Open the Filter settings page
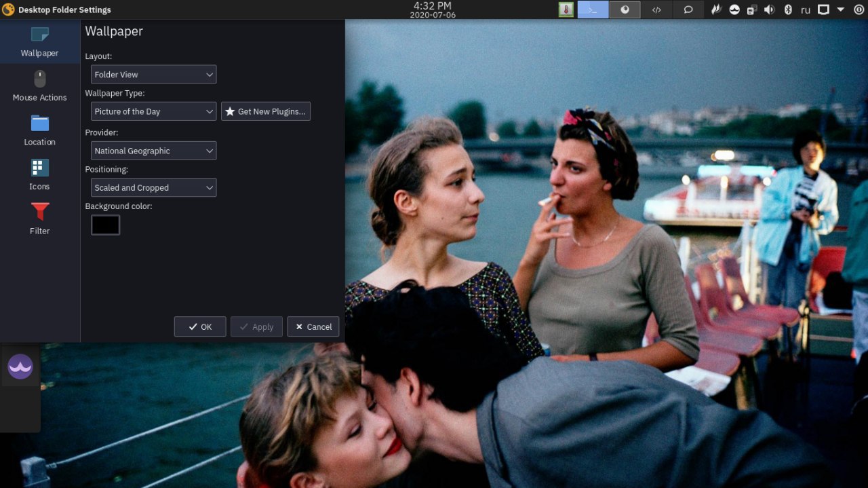The height and width of the screenshot is (488, 868). tap(39, 219)
